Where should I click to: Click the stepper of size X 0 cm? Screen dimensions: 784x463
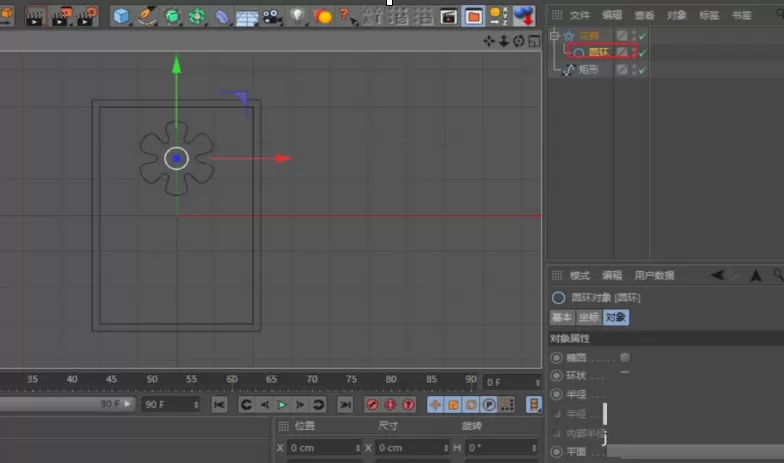point(446,448)
